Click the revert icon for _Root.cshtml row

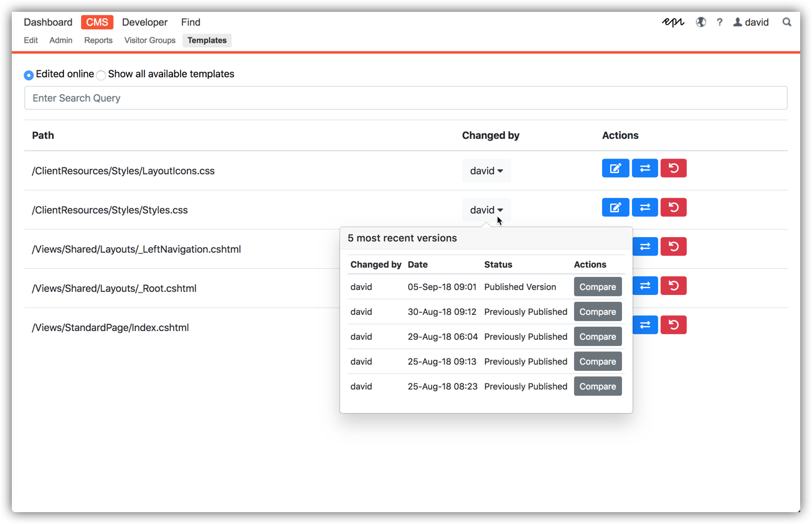(673, 286)
